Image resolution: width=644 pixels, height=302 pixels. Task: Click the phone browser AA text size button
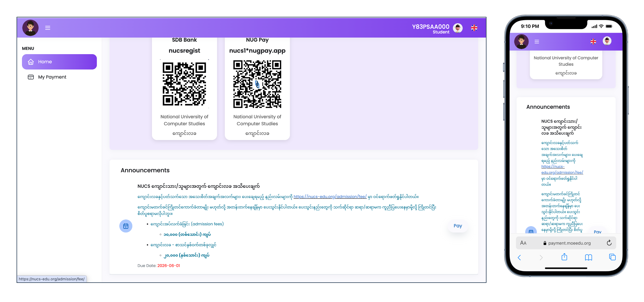pyautogui.click(x=523, y=243)
